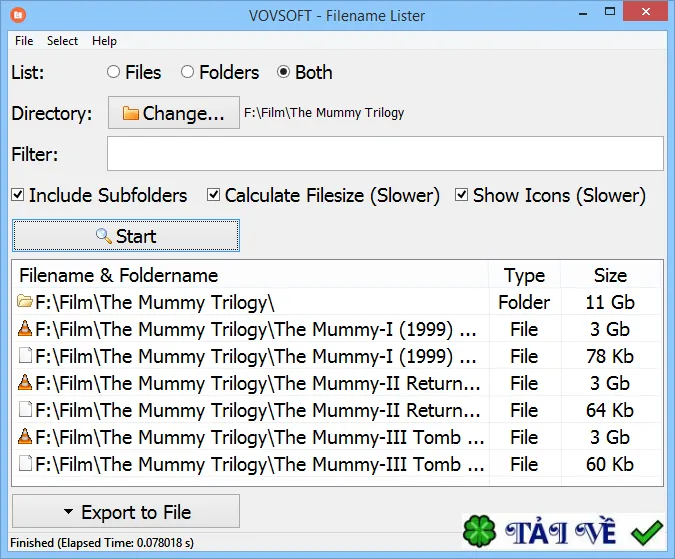The width and height of the screenshot is (675, 559).
Task: Click VLC cone icon of Mummy-II Return file
Action: click(25, 383)
